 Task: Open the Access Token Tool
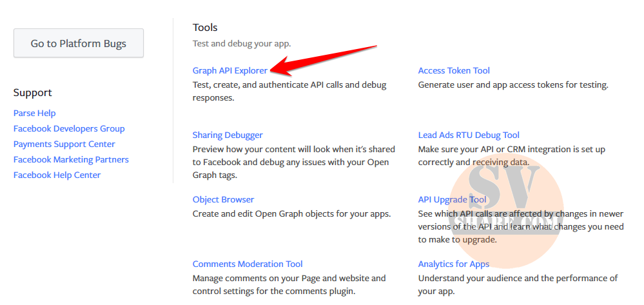(x=454, y=70)
